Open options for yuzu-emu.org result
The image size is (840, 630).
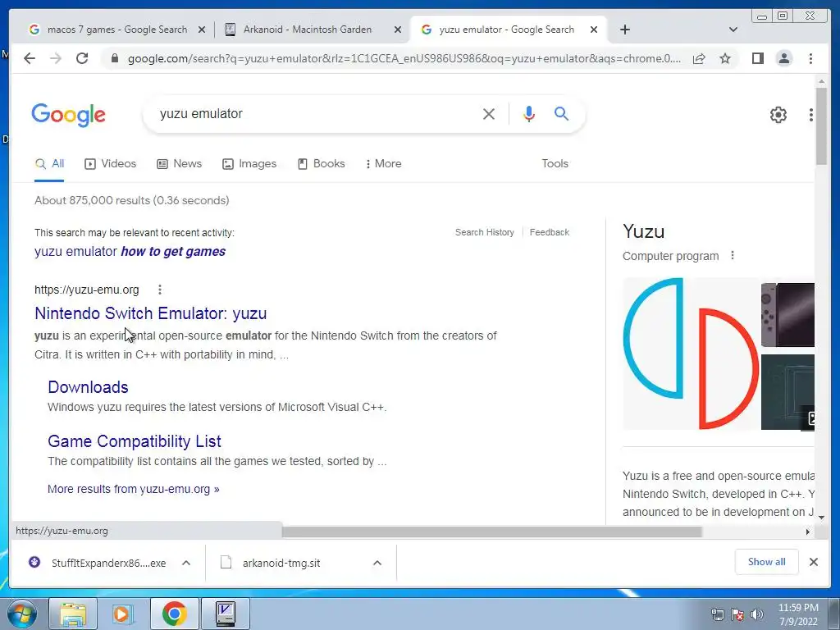160,290
